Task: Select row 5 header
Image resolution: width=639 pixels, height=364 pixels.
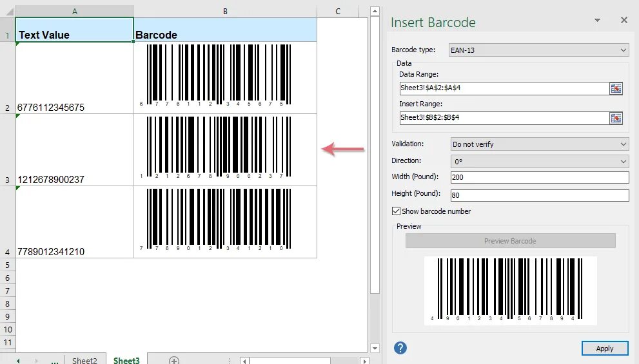Action: 7,265
